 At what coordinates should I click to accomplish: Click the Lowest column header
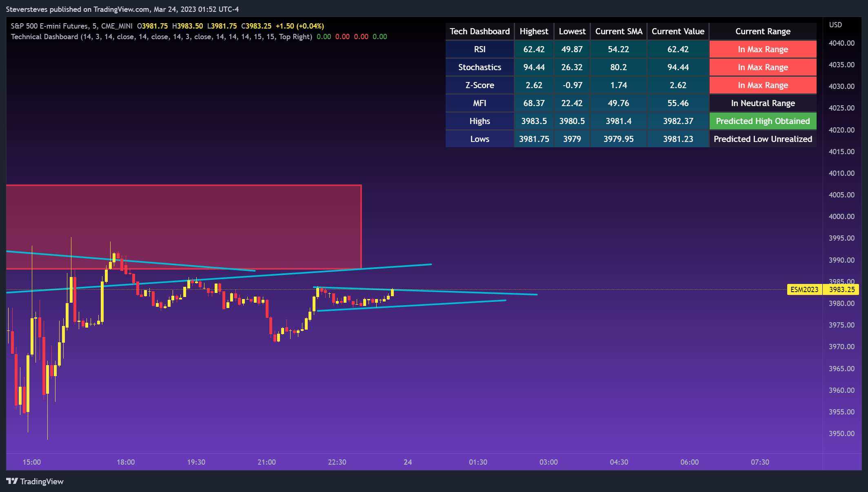tap(572, 31)
